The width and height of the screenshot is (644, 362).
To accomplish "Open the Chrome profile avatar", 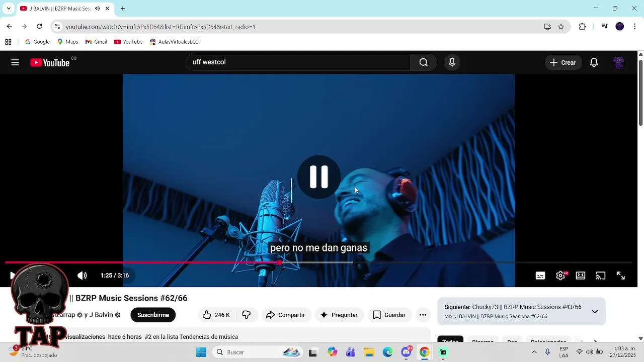I will [x=620, y=27].
